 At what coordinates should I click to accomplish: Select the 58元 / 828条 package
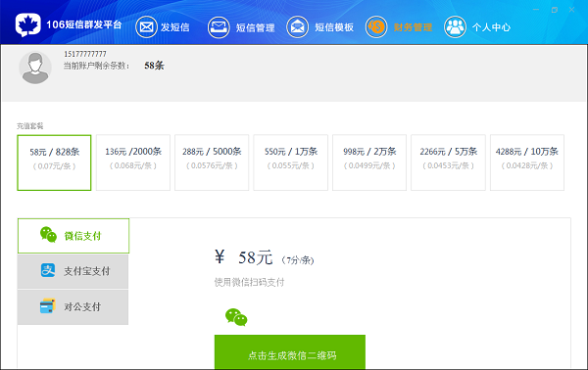(54, 162)
